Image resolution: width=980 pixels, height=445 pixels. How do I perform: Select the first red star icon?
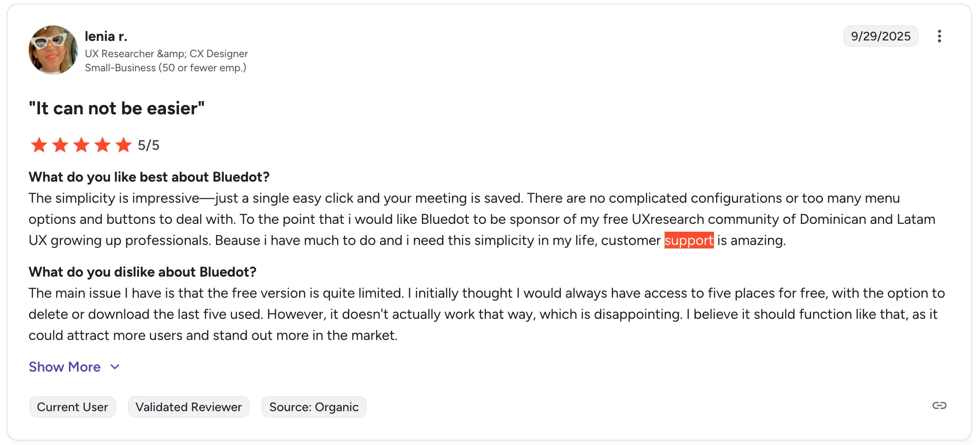coord(39,145)
